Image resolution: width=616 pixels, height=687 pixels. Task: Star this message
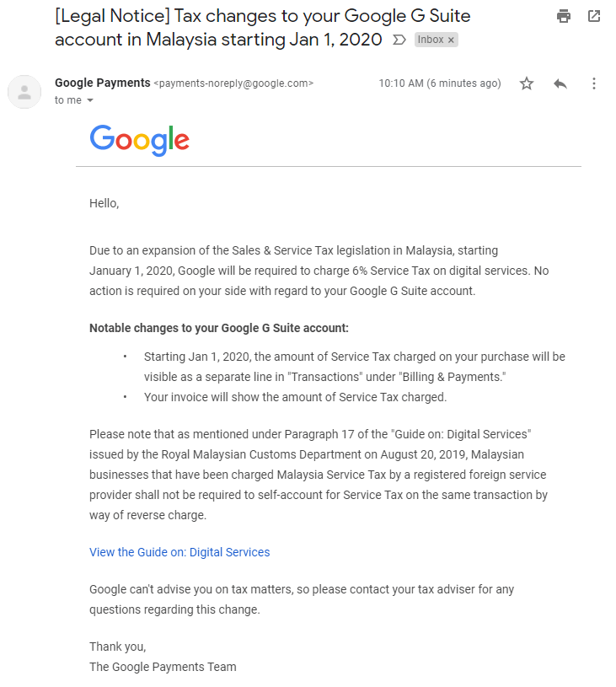[x=527, y=83]
